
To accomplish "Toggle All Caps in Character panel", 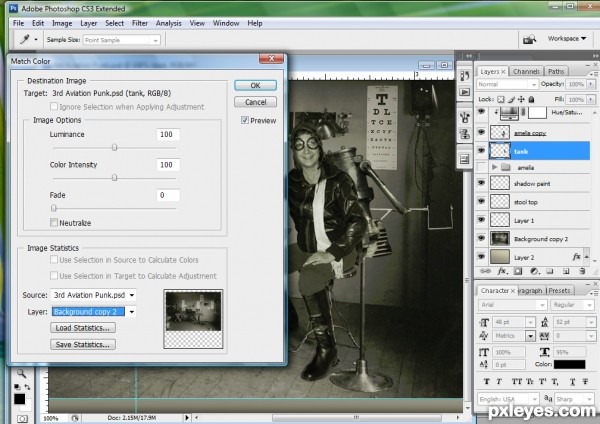I will 517,381.
